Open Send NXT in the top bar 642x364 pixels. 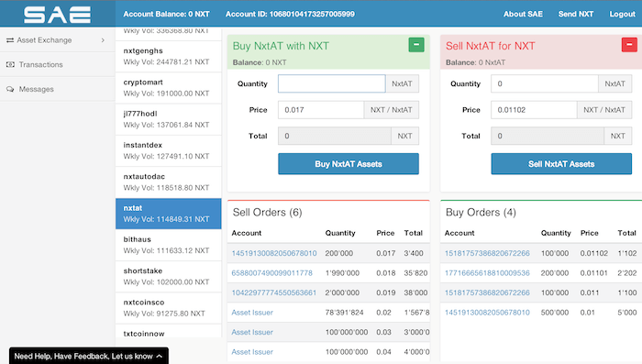(576, 14)
